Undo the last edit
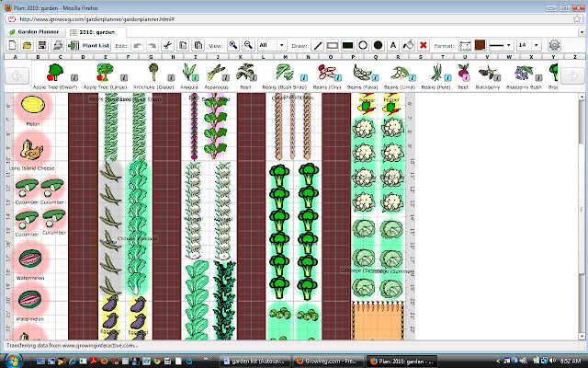 coord(137,45)
